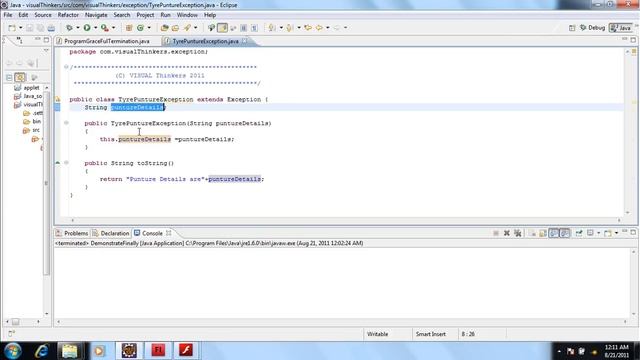Image resolution: width=640 pixels, height=360 pixels.
Task: Click the Run External Tools icon
Action: pos(105,28)
